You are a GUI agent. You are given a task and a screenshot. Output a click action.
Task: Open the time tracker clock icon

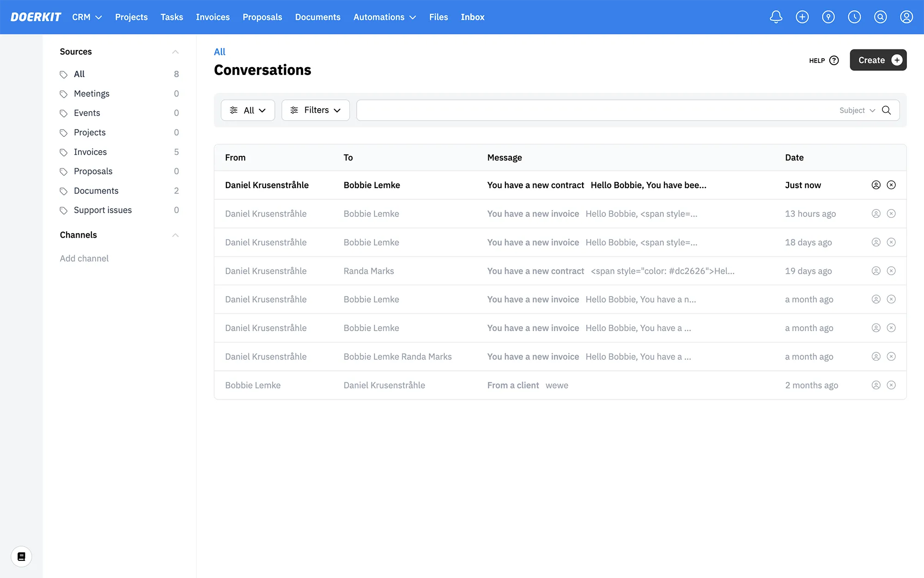854,17
